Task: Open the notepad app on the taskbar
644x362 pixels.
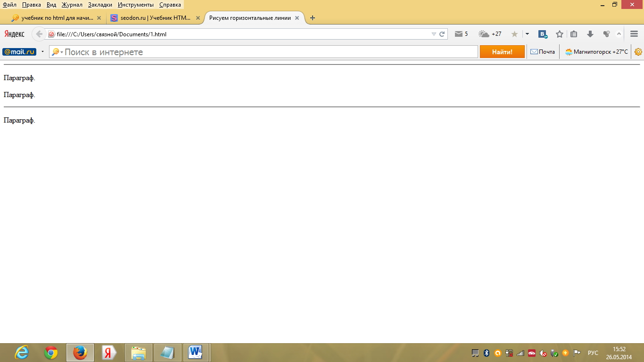Action: [x=168, y=353]
